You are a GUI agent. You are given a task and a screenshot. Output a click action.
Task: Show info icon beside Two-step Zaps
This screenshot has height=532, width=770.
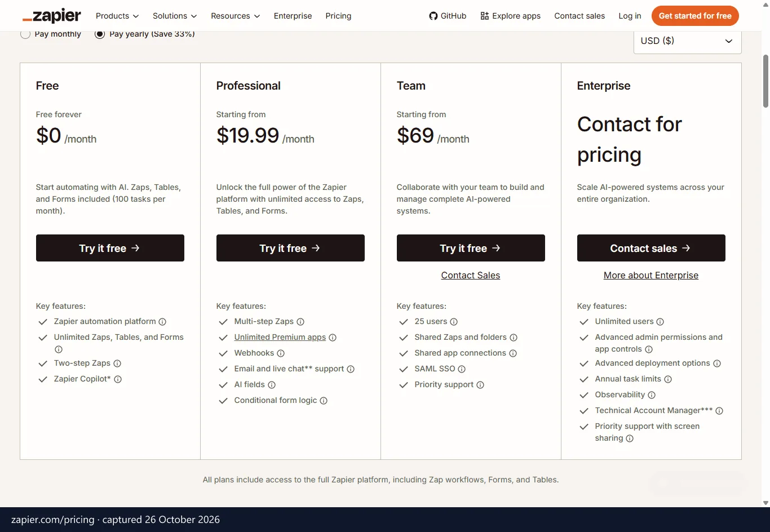117,363
